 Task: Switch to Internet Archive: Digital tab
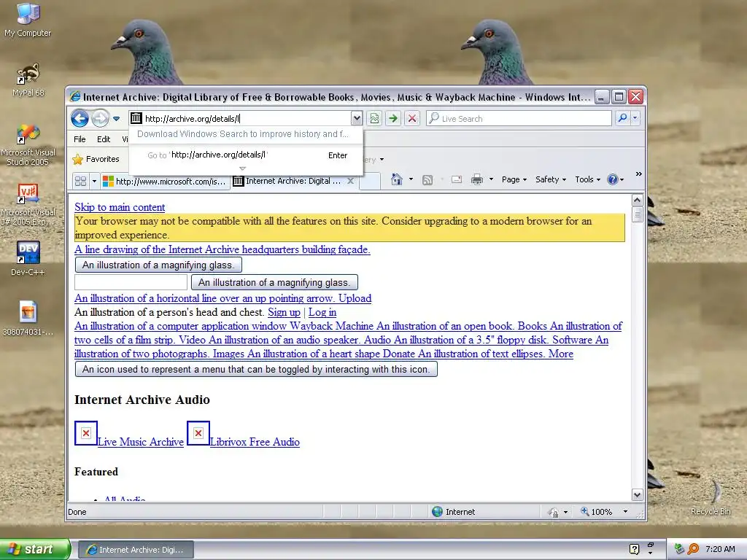288,181
